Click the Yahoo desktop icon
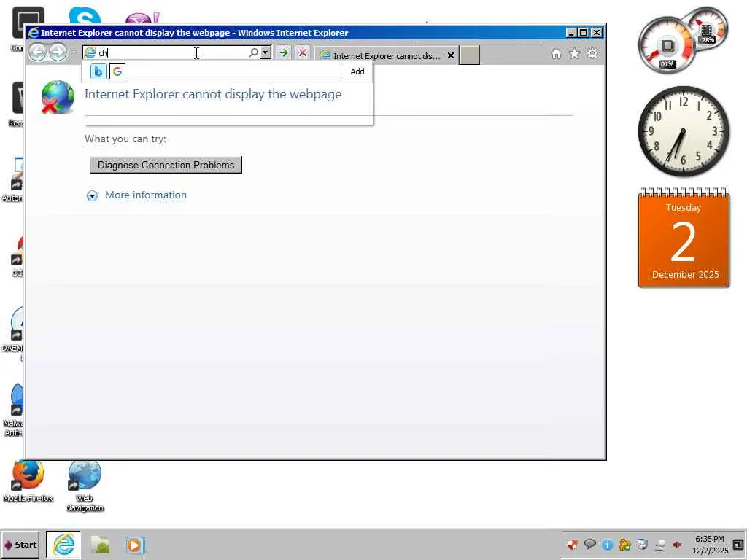This screenshot has width=747, height=560. coord(142,18)
